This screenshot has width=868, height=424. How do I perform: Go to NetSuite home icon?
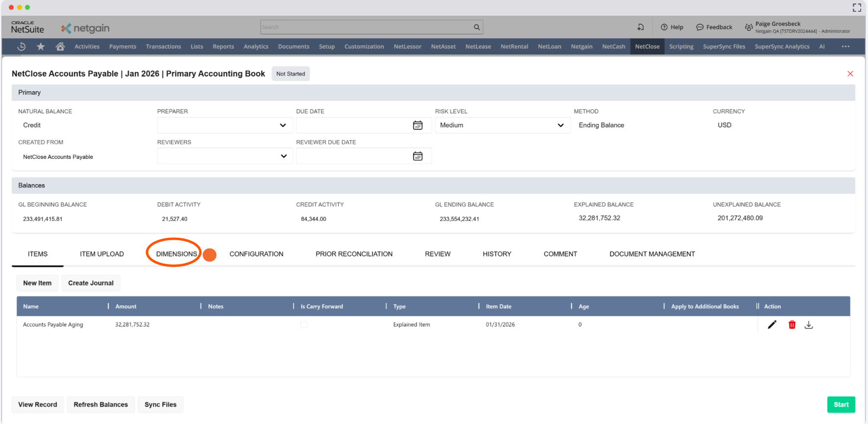pyautogui.click(x=60, y=47)
